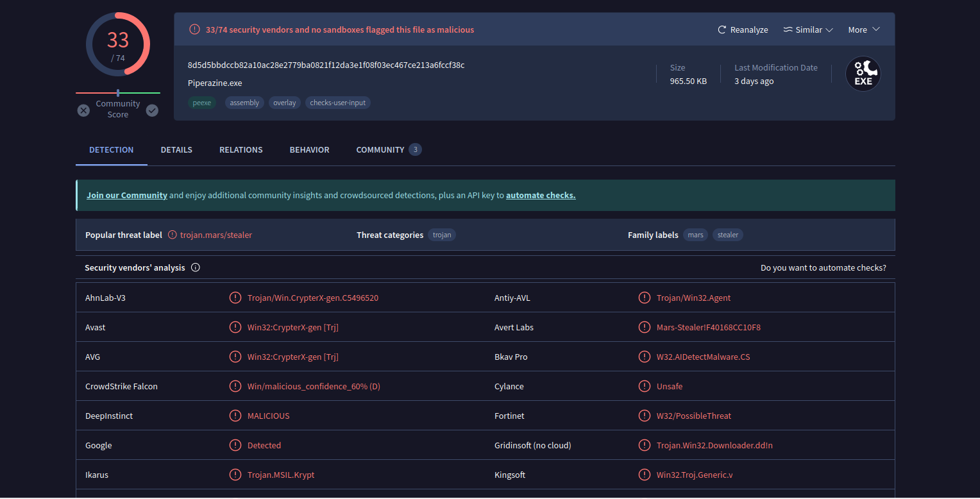Expand the Similar dropdown

(808, 30)
